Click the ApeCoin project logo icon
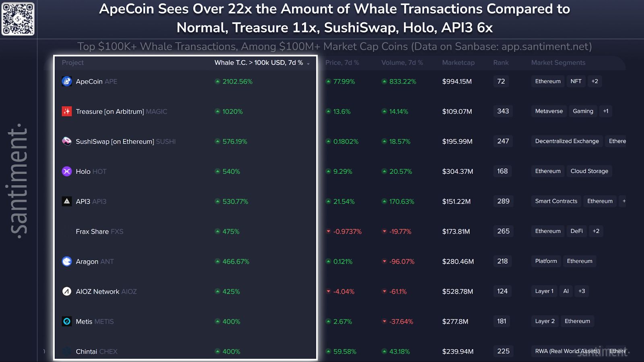Image resolution: width=644 pixels, height=362 pixels. 67,81
